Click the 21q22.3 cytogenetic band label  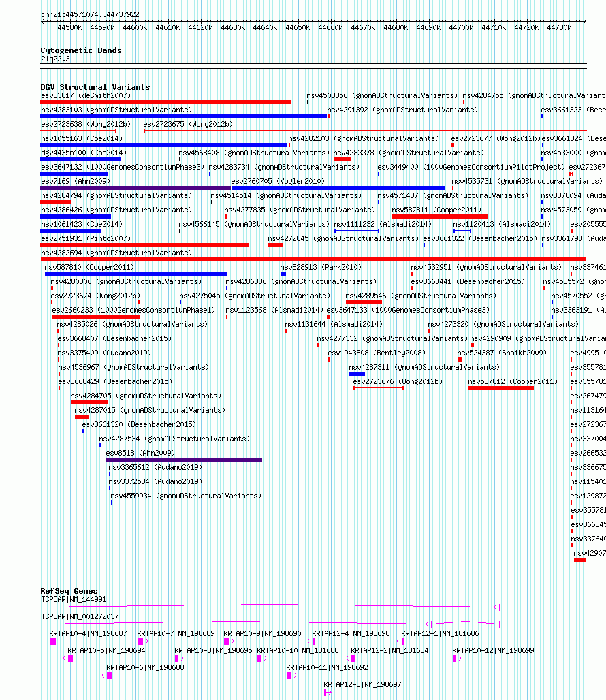pos(55,59)
